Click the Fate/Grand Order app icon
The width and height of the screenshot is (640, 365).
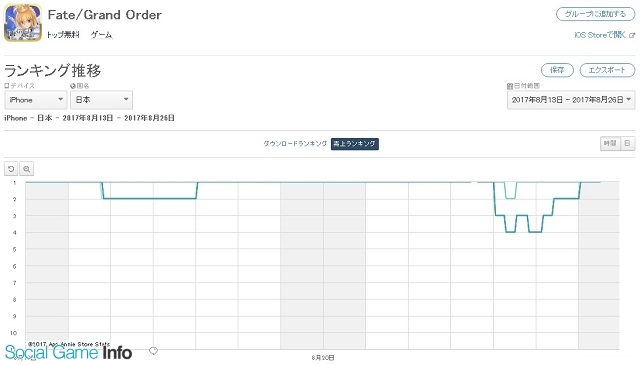click(x=23, y=22)
